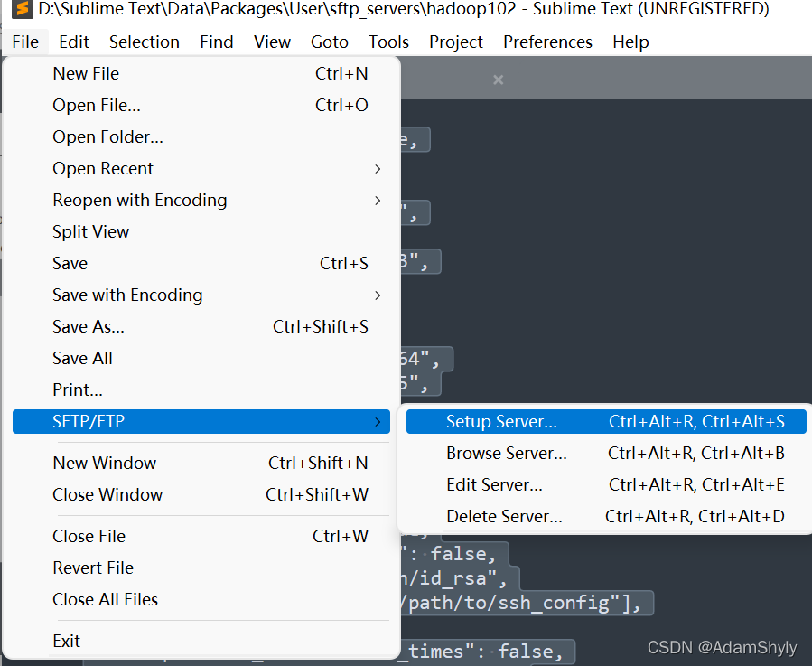Screen dimensions: 812x666
Task: Enable Split View from the File menu
Action: coord(91,231)
